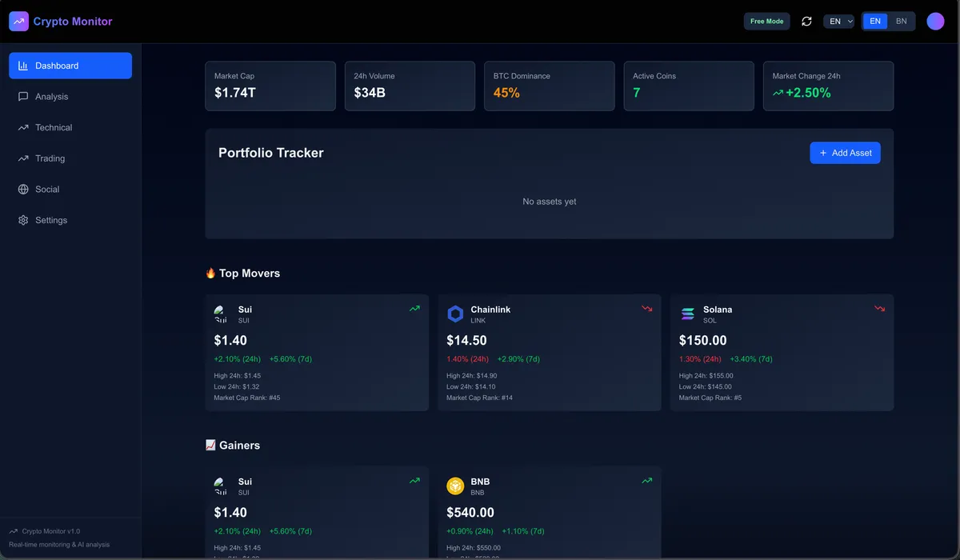This screenshot has height=560, width=960.
Task: Open the Technical section
Action: tap(70, 127)
